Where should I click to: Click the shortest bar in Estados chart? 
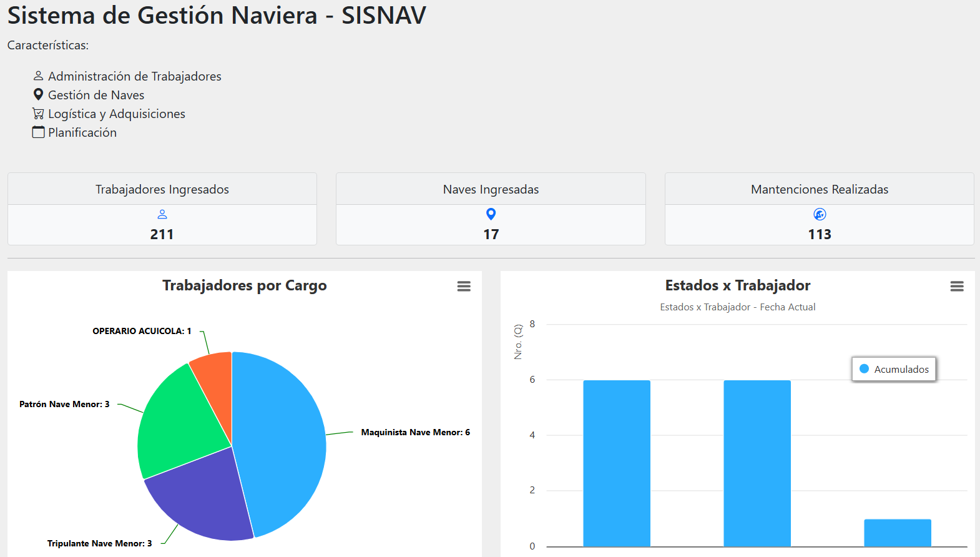click(x=897, y=533)
